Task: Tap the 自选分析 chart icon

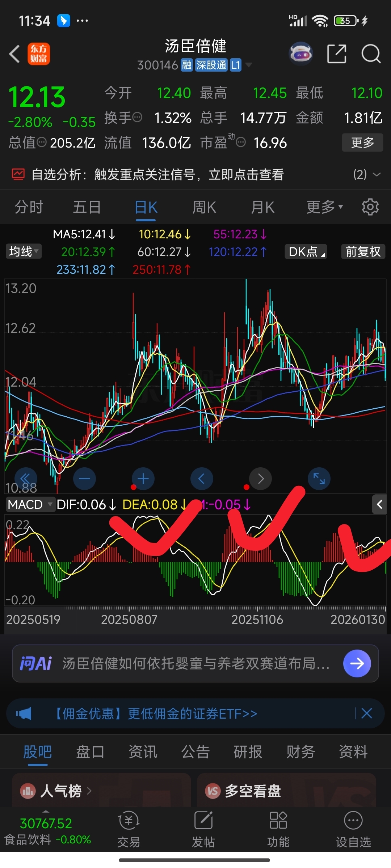Action: click(x=18, y=174)
